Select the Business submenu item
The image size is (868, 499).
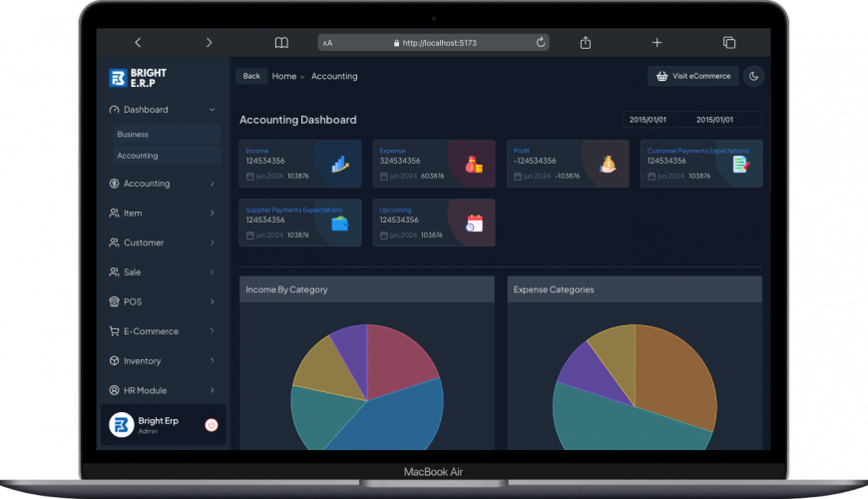coord(167,134)
